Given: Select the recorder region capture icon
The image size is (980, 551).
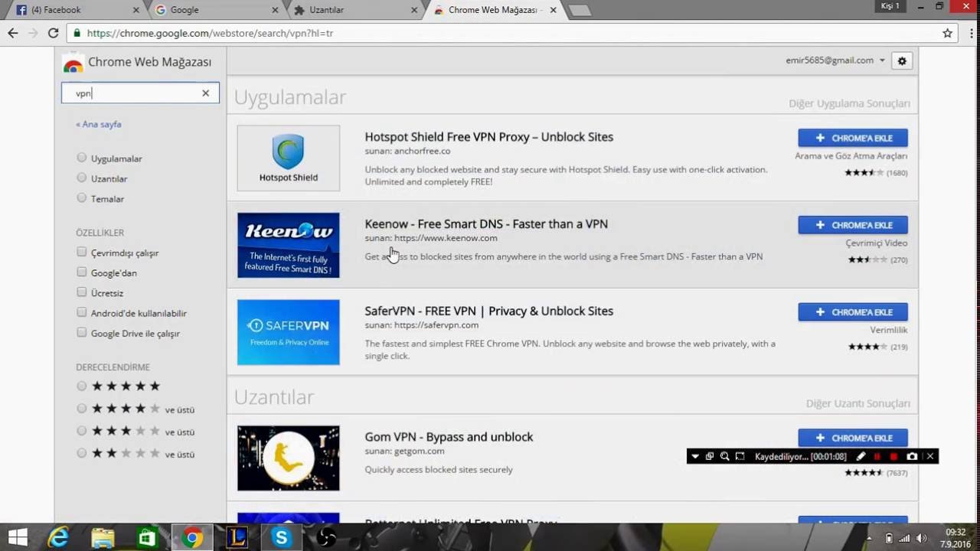Looking at the screenshot, I should (740, 457).
